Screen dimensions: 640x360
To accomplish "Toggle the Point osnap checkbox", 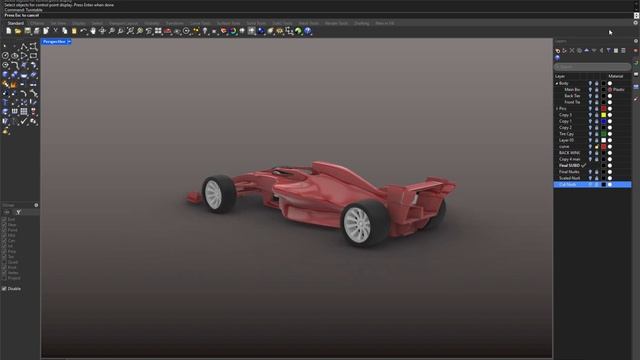I will 4,230.
